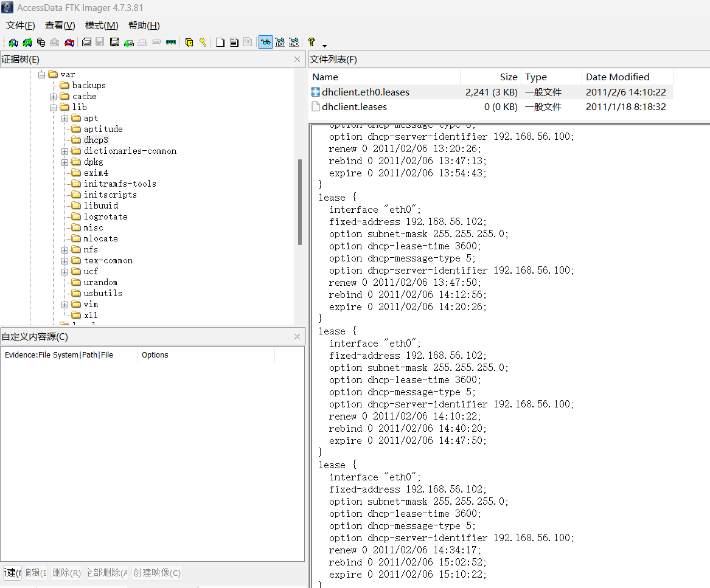The image size is (710, 588).
Task: Click the Image Mounting stacked-disks icon
Action: pyautogui.click(x=41, y=43)
